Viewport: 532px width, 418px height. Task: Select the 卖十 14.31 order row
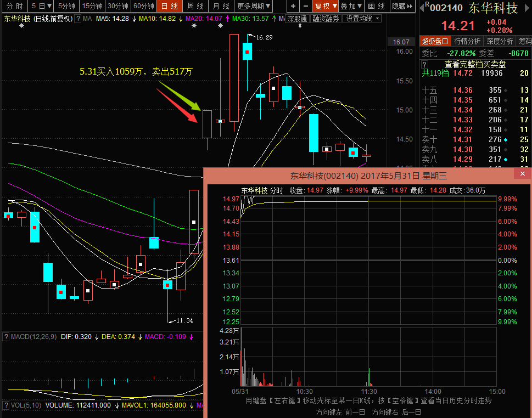pyautogui.click(x=475, y=139)
